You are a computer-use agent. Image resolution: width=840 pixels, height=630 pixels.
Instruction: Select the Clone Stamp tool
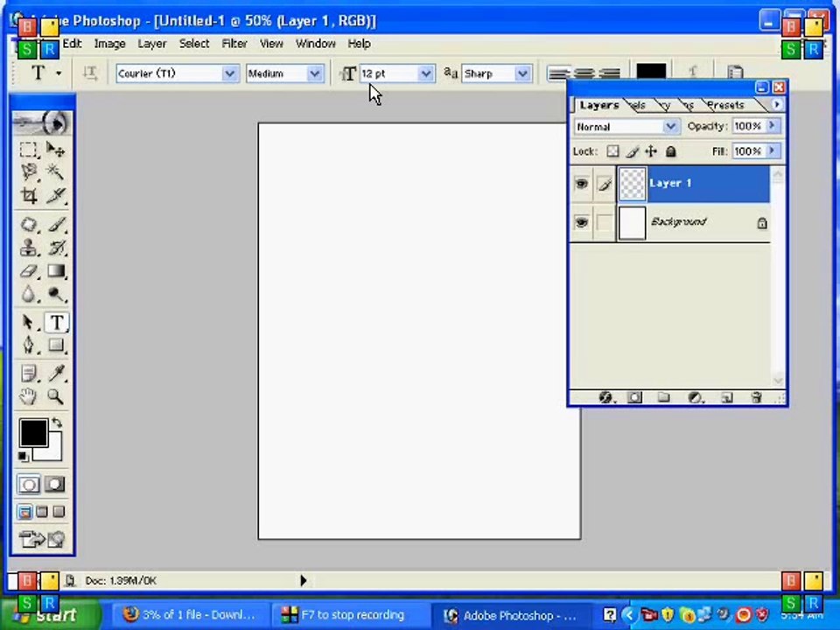(x=28, y=248)
